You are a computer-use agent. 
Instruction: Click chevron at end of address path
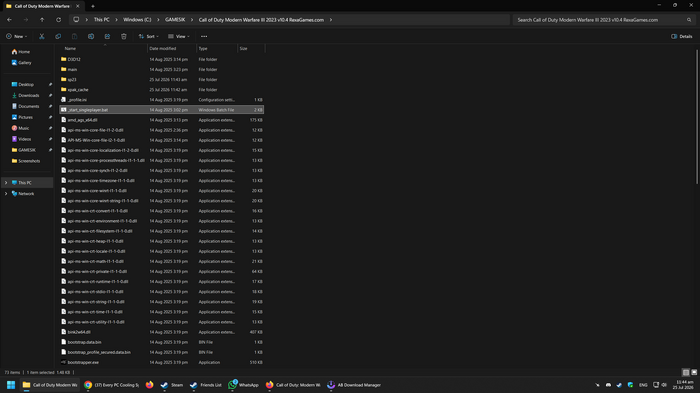pyautogui.click(x=331, y=20)
